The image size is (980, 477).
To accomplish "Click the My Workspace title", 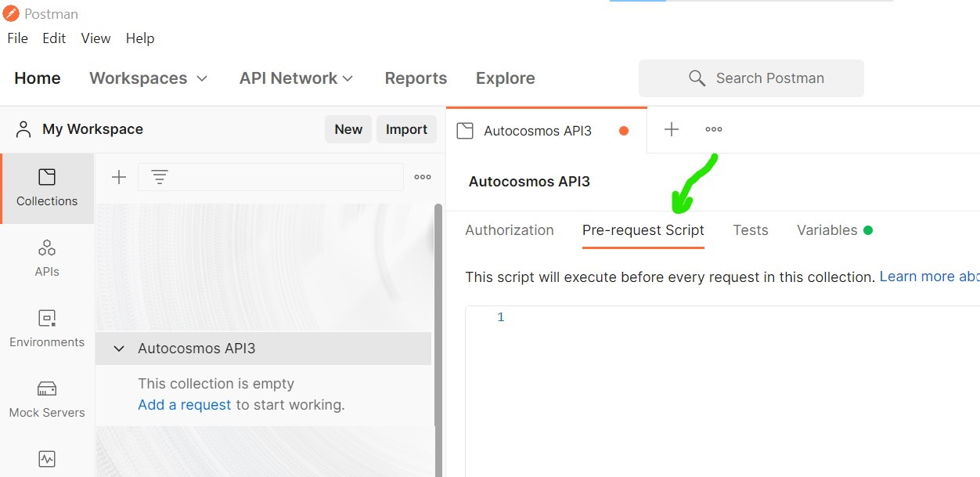I will click(x=92, y=129).
